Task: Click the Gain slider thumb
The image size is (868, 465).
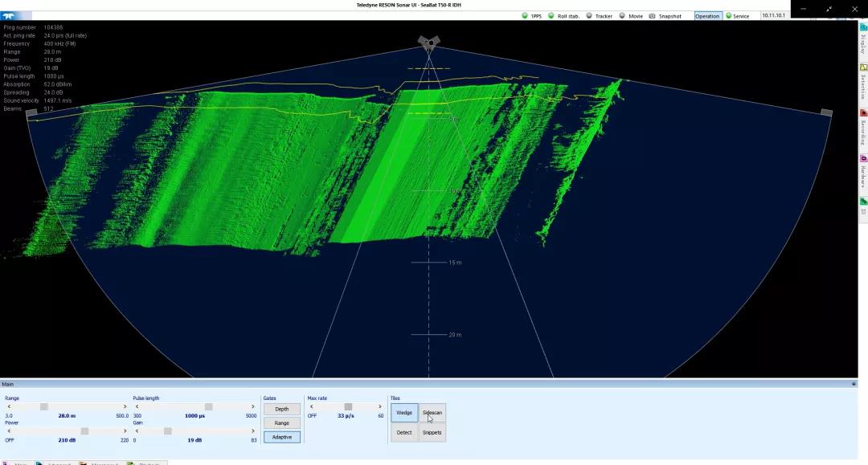Action: pos(167,430)
